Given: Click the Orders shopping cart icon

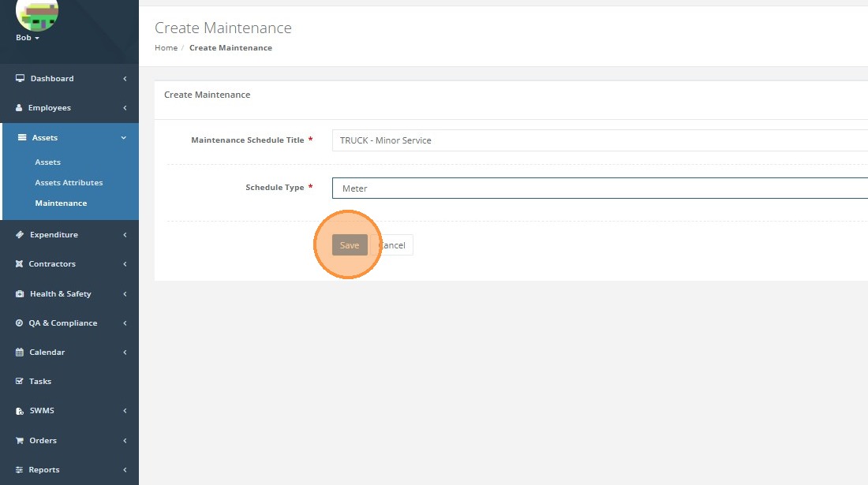Looking at the screenshot, I should pyautogui.click(x=20, y=441).
